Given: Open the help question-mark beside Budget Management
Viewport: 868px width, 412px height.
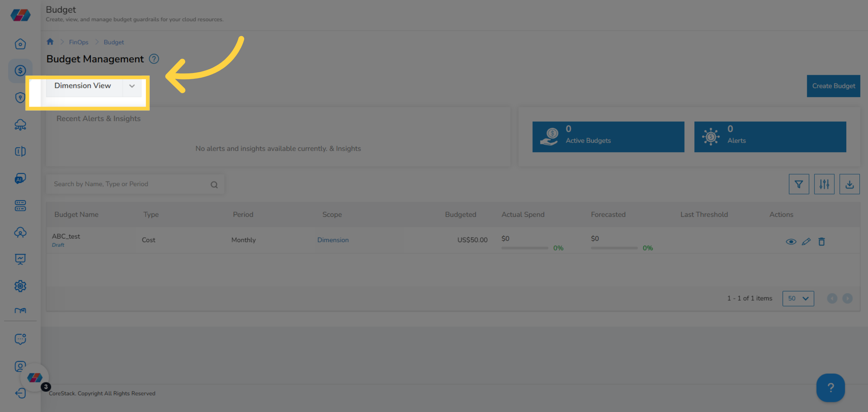Looking at the screenshot, I should (154, 59).
